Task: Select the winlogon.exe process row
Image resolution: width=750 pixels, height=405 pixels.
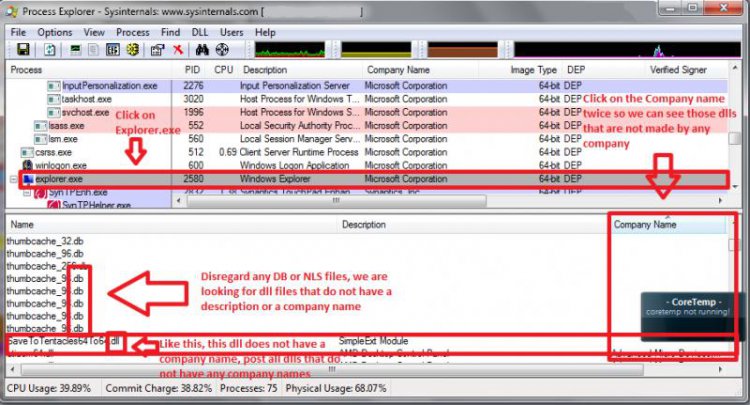Action: [367, 165]
